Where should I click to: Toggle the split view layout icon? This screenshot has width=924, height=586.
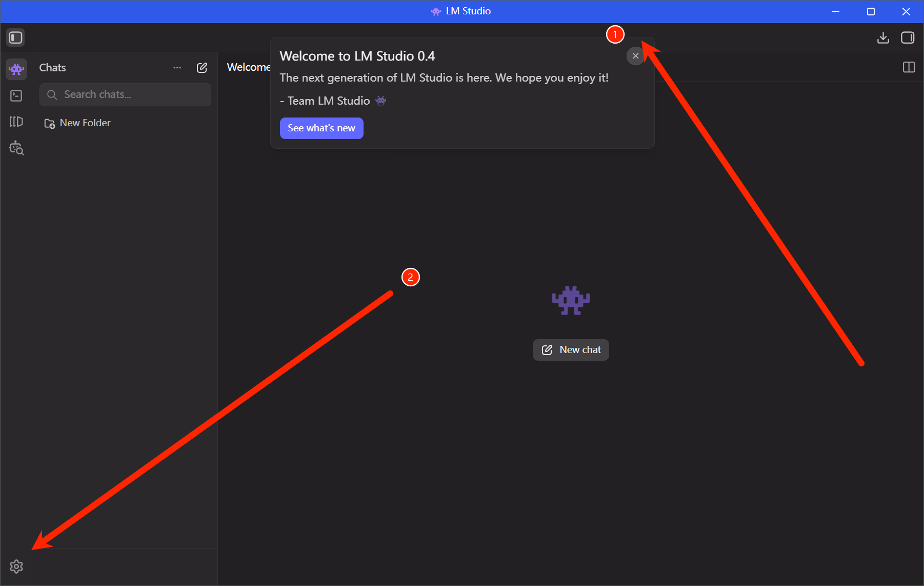(x=909, y=67)
